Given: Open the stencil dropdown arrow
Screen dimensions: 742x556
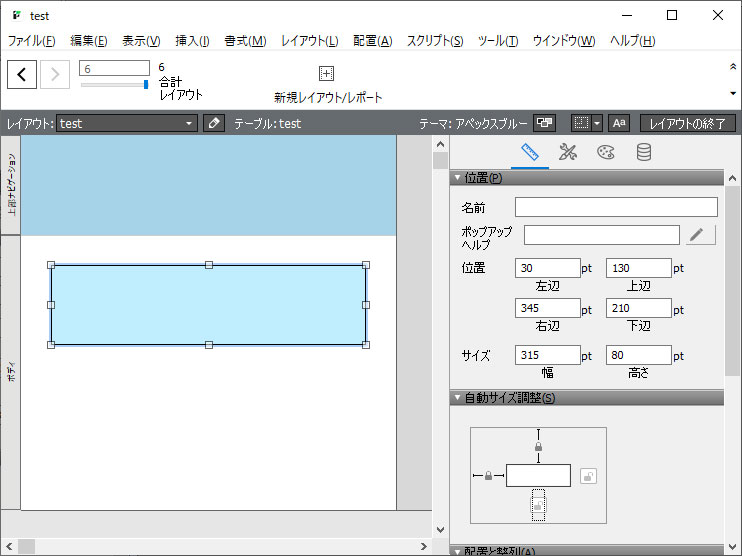Looking at the screenshot, I should (597, 124).
